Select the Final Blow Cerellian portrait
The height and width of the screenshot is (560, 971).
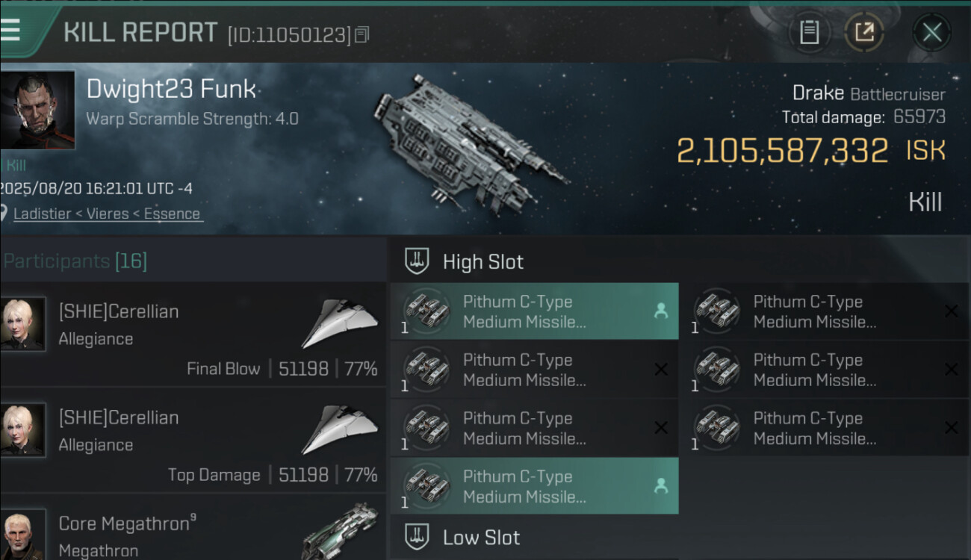click(22, 323)
